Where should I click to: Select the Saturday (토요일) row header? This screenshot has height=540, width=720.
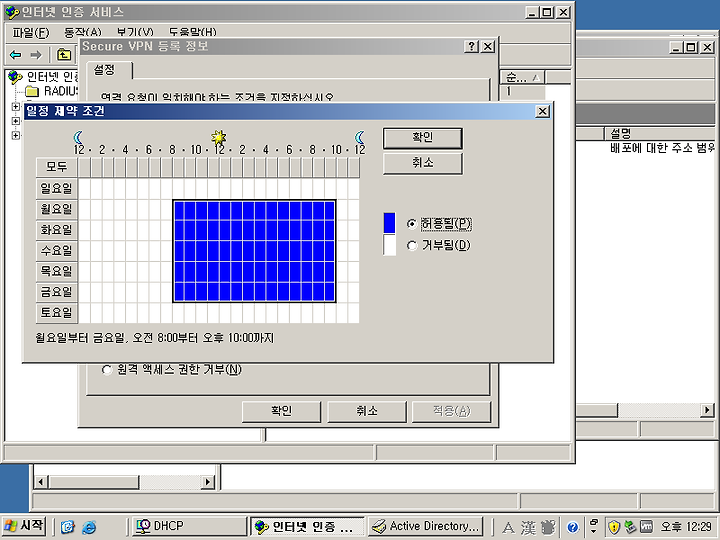[57, 312]
